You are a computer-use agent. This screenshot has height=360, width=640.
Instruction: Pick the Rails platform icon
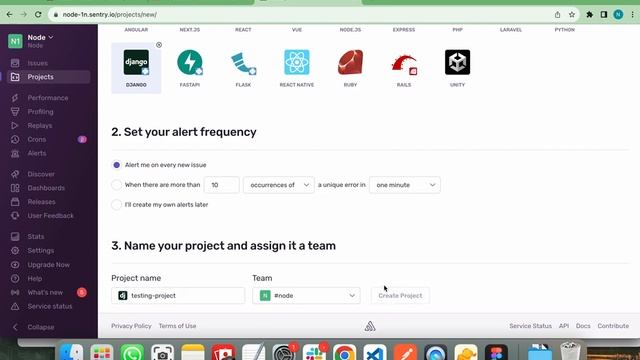coord(404,63)
